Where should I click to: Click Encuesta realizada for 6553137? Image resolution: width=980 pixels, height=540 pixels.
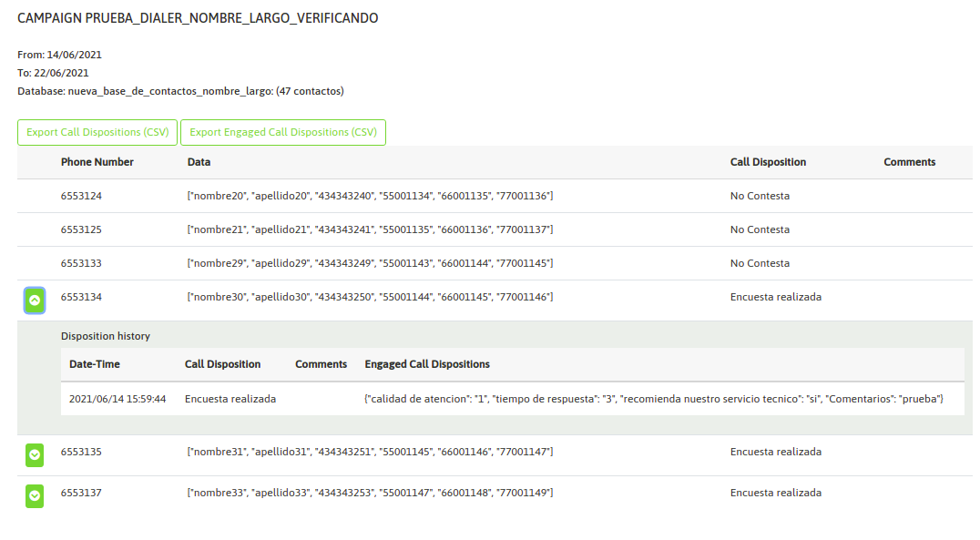click(775, 493)
